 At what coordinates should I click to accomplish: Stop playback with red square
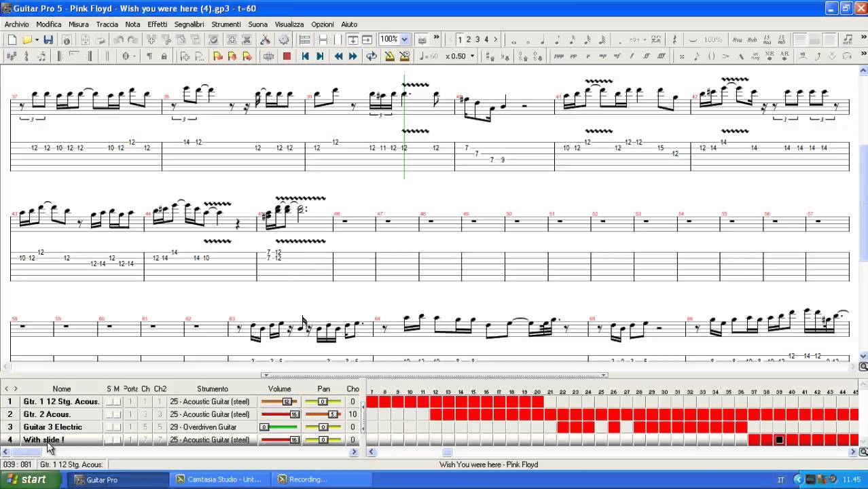pos(287,56)
